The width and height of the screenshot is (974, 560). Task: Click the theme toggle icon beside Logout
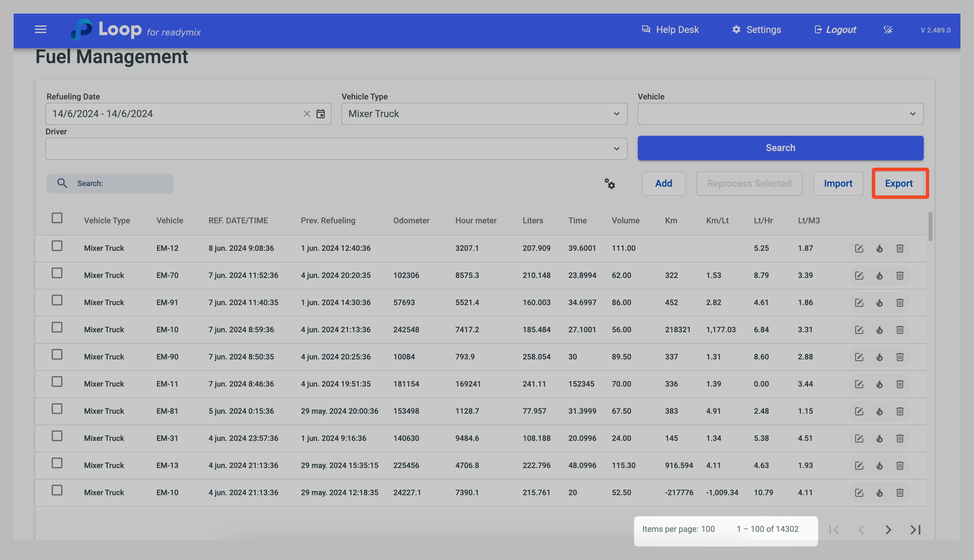point(888,30)
